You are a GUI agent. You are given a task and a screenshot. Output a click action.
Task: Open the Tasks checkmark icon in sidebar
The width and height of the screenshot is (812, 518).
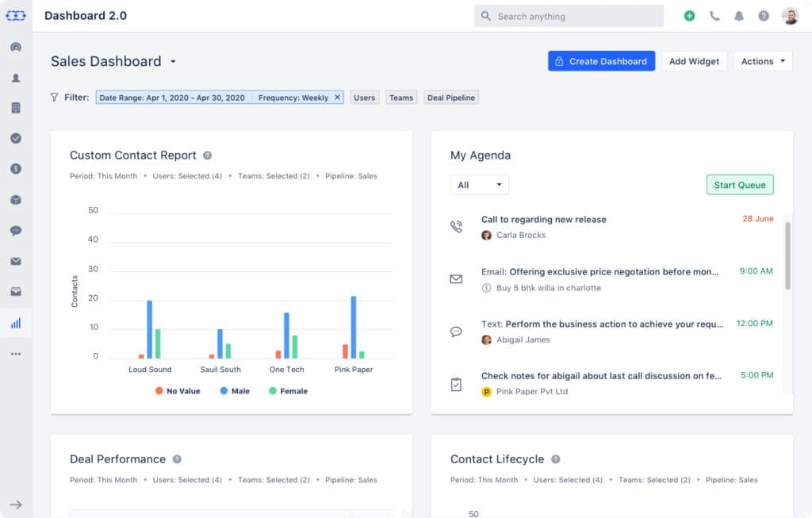pyautogui.click(x=16, y=138)
